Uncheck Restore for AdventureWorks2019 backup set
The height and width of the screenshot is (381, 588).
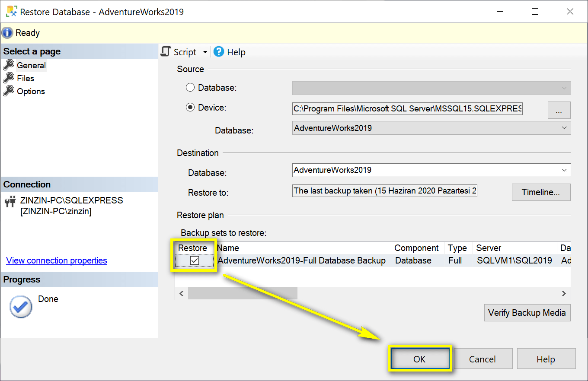pyautogui.click(x=195, y=260)
